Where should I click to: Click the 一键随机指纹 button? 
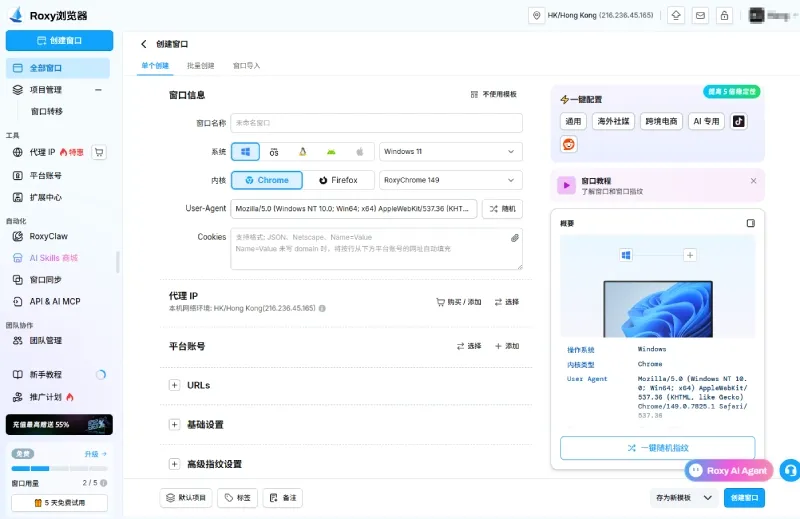pos(658,448)
